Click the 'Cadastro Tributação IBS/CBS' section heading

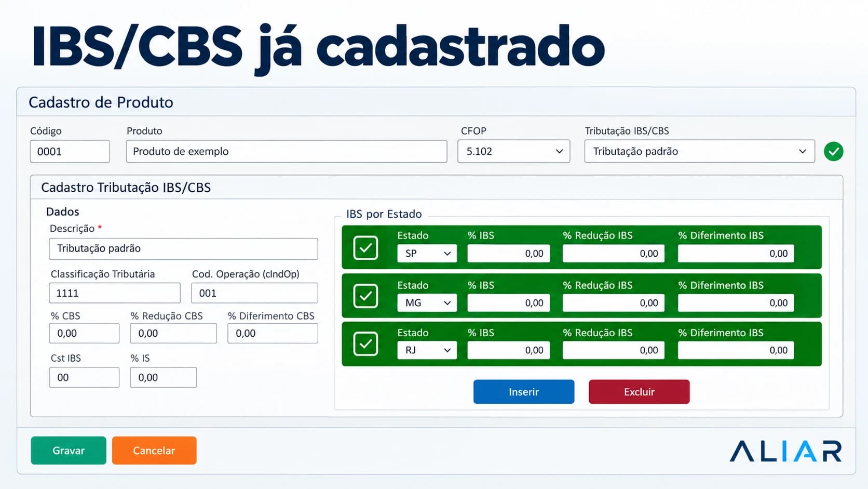point(126,188)
